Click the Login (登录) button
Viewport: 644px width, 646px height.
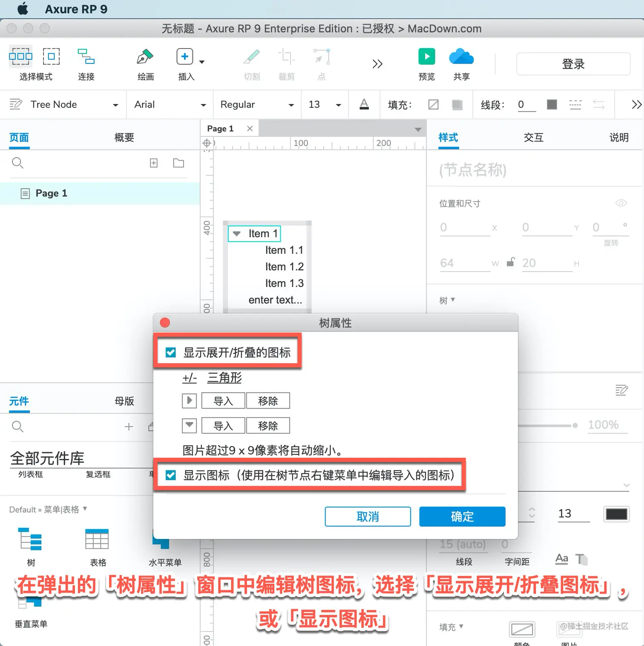point(573,64)
